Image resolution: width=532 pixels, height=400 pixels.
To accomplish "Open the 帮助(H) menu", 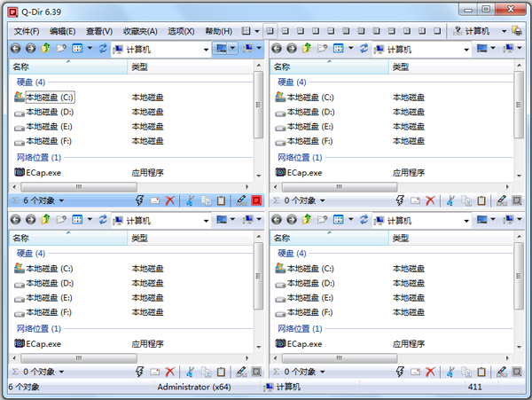I will 219,31.
